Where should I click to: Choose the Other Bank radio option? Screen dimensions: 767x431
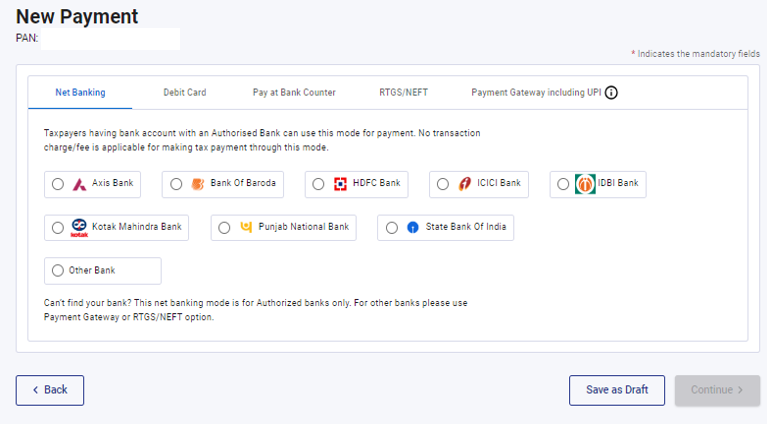click(58, 271)
